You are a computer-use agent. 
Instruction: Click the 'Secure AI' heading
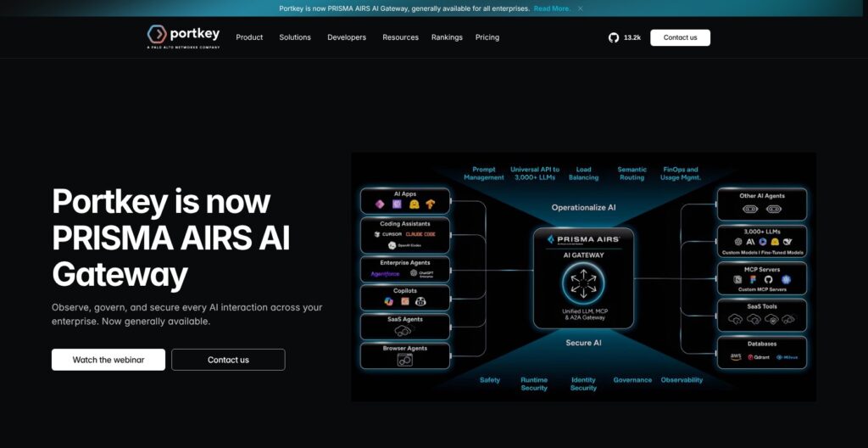tap(583, 343)
